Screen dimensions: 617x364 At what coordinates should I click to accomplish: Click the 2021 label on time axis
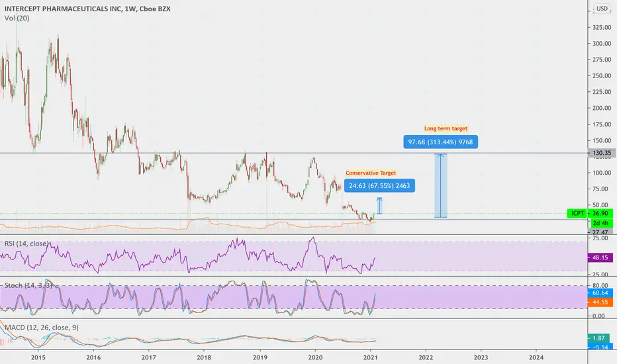point(370,357)
